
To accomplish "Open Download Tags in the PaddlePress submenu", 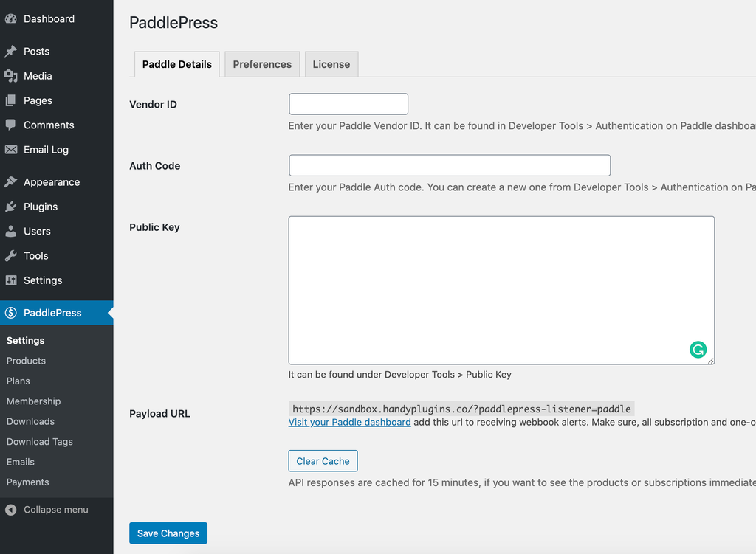I will (x=40, y=442).
